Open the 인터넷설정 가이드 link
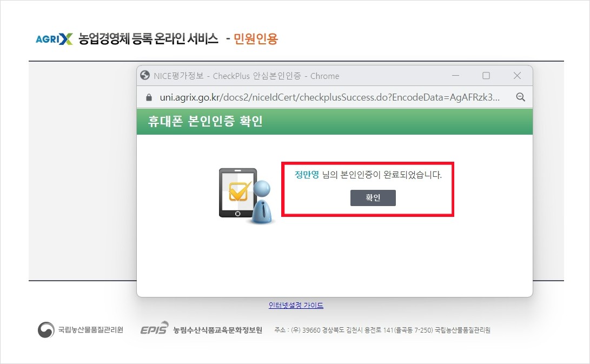This screenshot has height=364, width=590. pyautogui.click(x=296, y=305)
